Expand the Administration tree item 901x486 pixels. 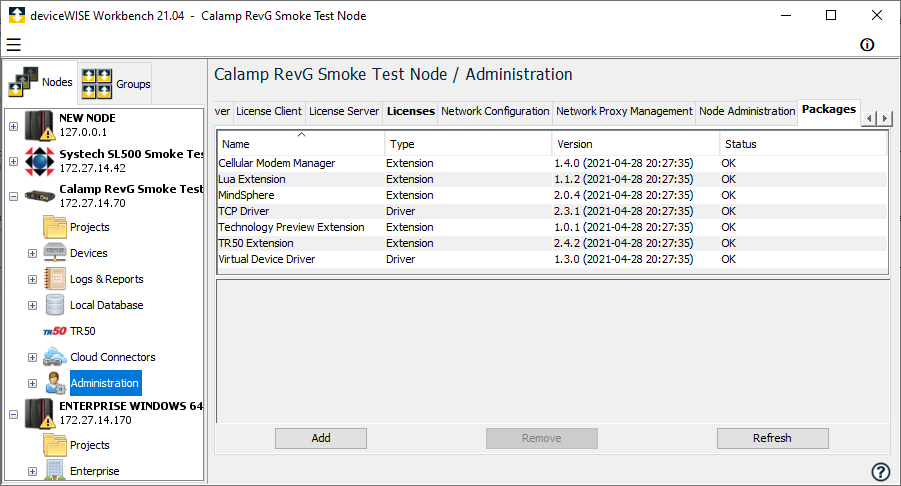click(x=33, y=383)
